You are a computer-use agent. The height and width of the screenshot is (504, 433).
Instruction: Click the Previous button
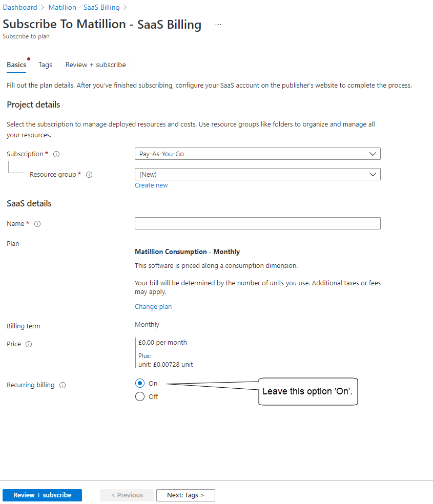point(127,495)
